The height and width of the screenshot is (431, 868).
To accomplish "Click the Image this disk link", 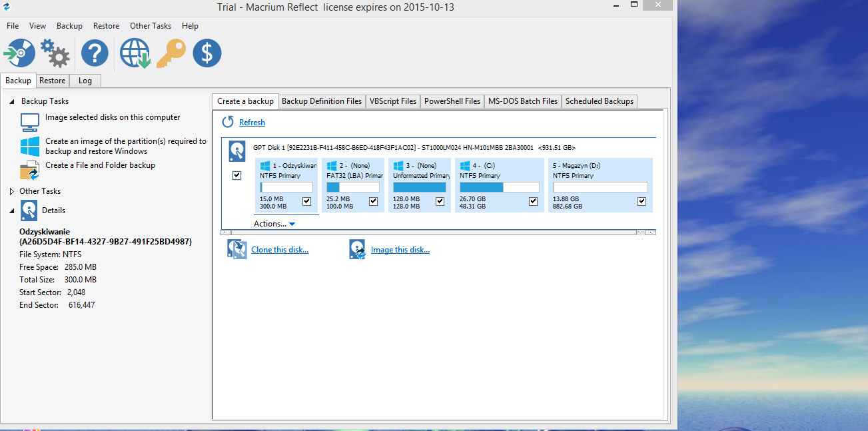I will pyautogui.click(x=400, y=250).
